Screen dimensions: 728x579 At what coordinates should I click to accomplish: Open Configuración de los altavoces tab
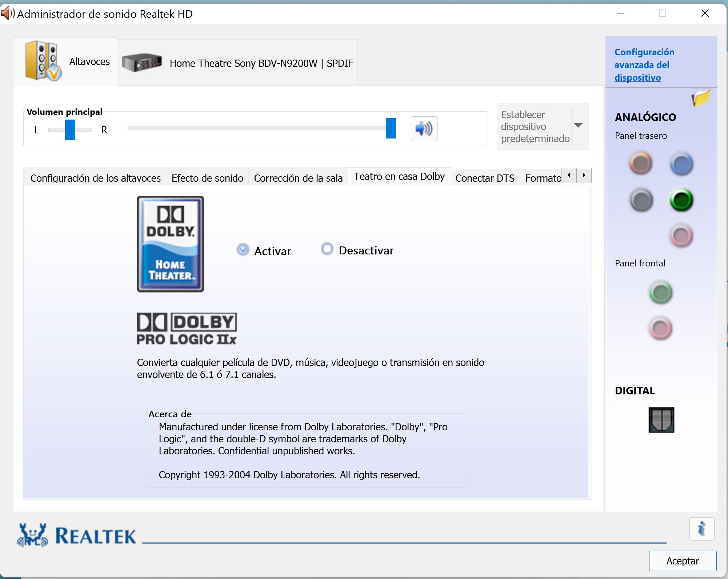click(95, 178)
